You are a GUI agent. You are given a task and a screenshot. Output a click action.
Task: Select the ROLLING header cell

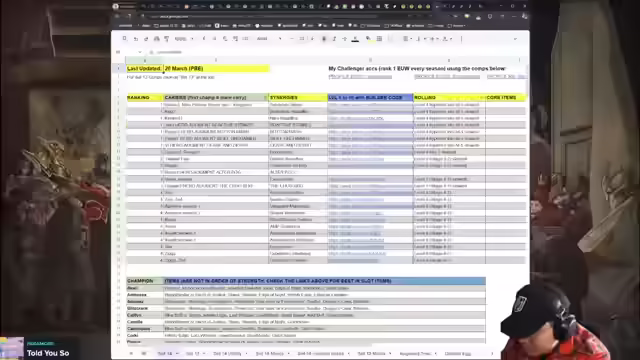(x=449, y=98)
